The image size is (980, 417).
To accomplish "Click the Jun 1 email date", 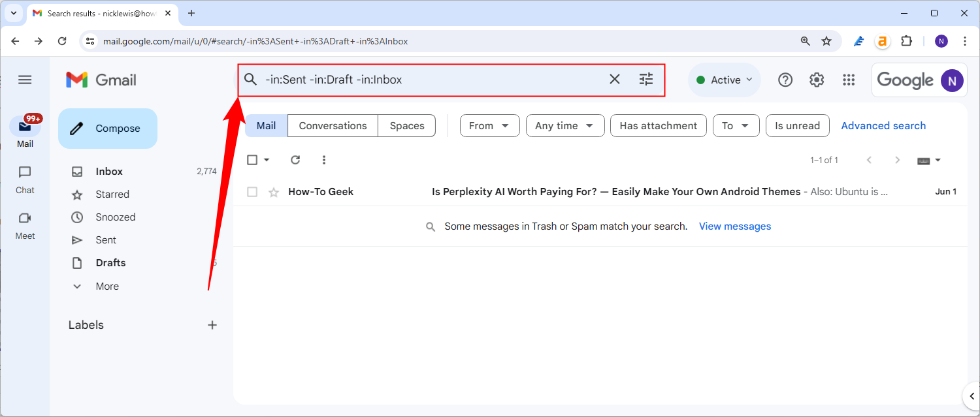I will (946, 192).
